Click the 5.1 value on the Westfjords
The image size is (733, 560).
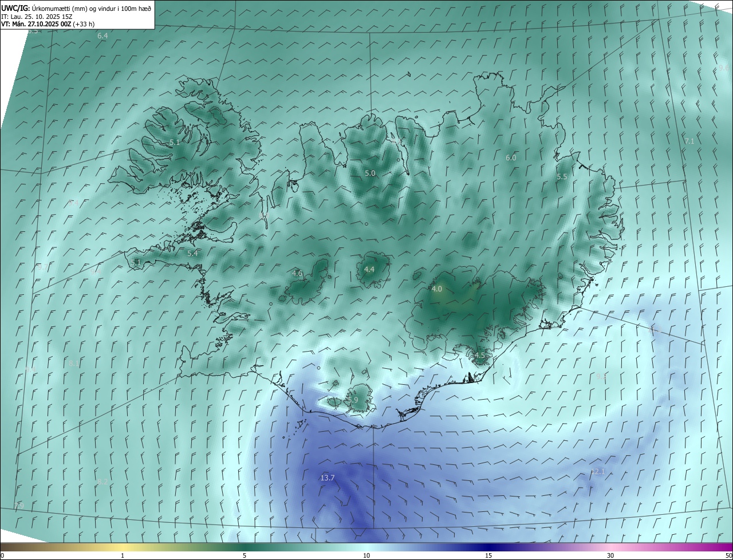tap(175, 142)
